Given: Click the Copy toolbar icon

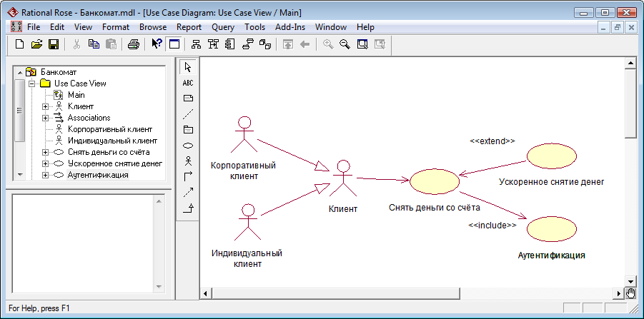Looking at the screenshot, I should click(x=94, y=44).
